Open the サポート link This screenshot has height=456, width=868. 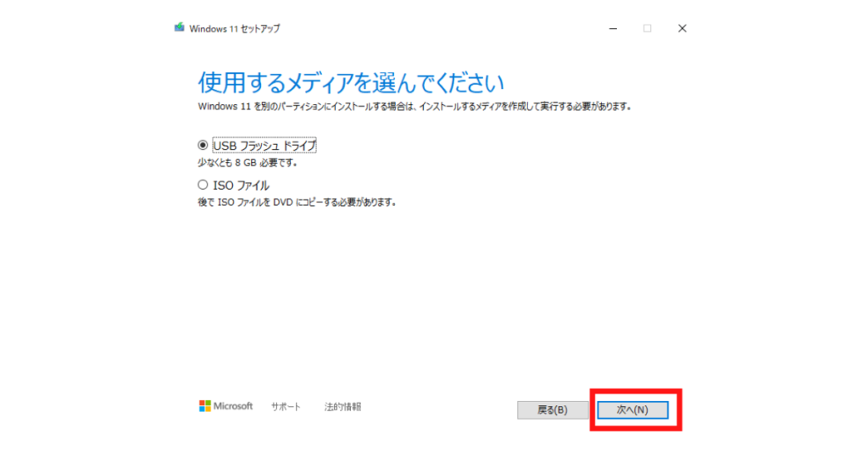[x=286, y=407]
